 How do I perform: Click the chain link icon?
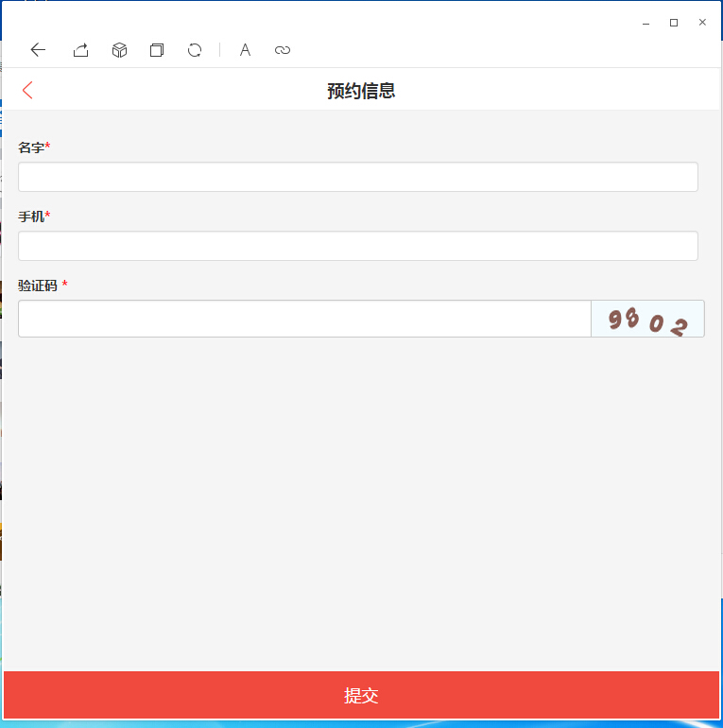[x=283, y=50]
